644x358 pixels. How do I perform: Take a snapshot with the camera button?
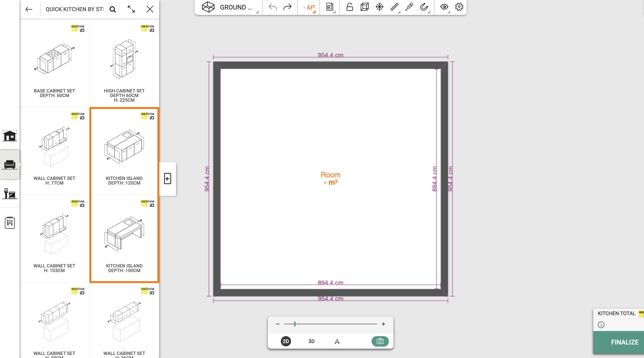pos(380,341)
